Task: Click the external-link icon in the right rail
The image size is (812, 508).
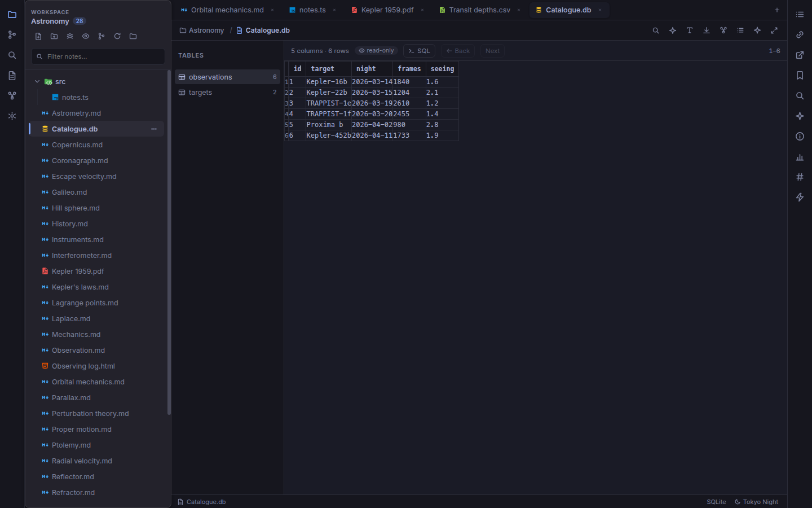Action: tap(800, 55)
